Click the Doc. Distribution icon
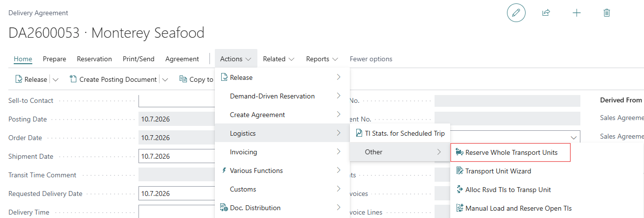The image size is (644, 218). point(224,208)
